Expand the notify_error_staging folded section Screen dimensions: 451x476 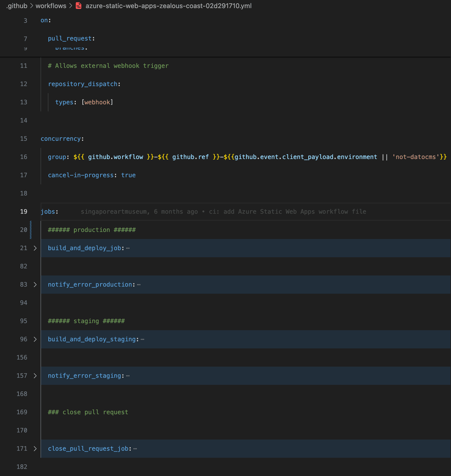click(x=35, y=376)
